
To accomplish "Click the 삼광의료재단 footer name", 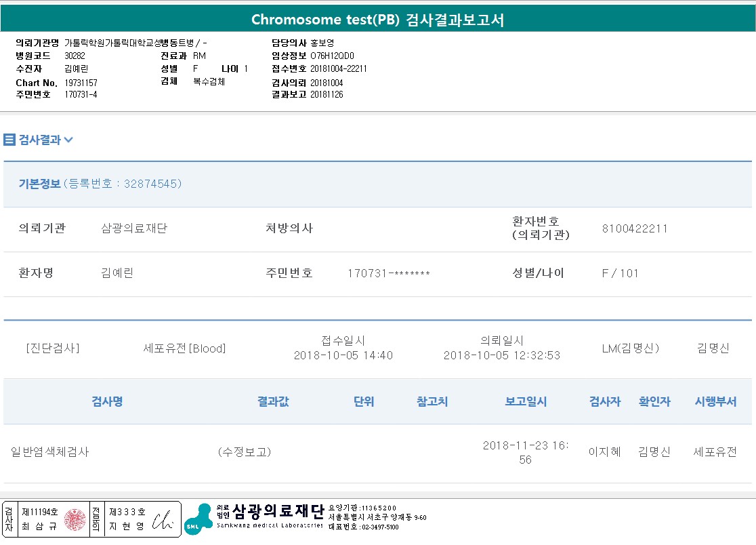I will (278, 511).
